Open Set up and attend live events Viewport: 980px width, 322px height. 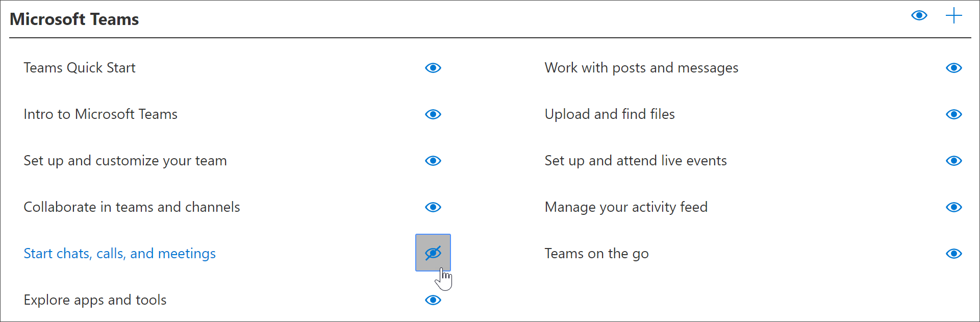pyautogui.click(x=636, y=161)
